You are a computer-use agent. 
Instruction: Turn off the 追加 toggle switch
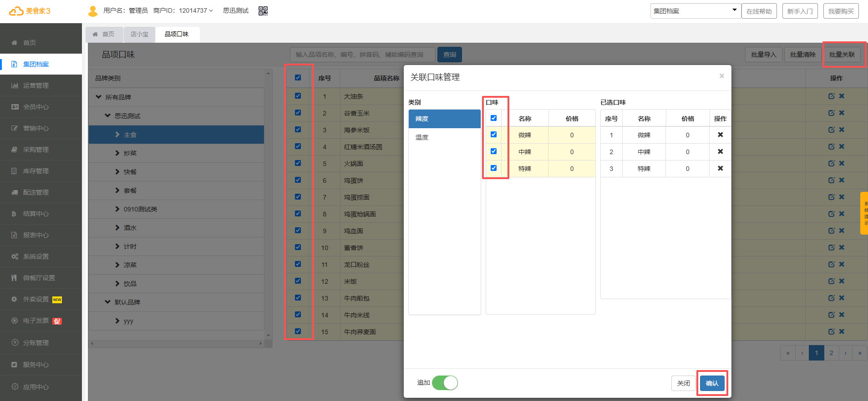coord(445,383)
